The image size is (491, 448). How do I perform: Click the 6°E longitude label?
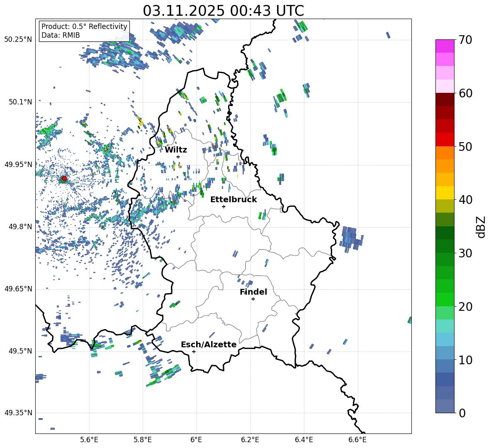tap(196, 440)
